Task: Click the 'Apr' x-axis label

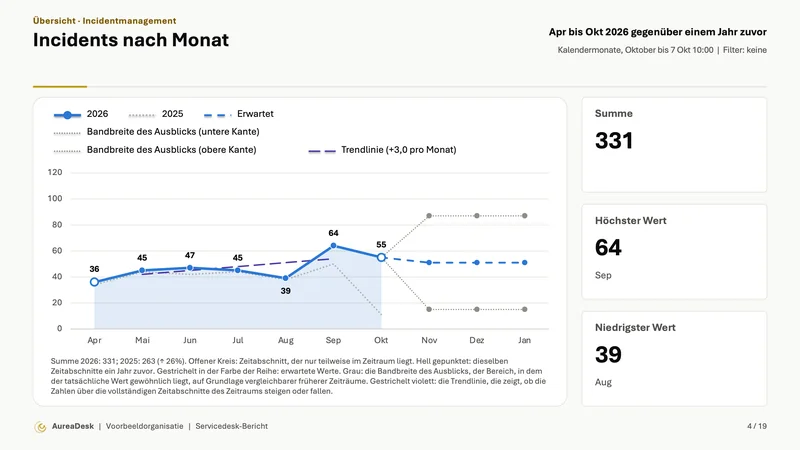Action: 94,340
